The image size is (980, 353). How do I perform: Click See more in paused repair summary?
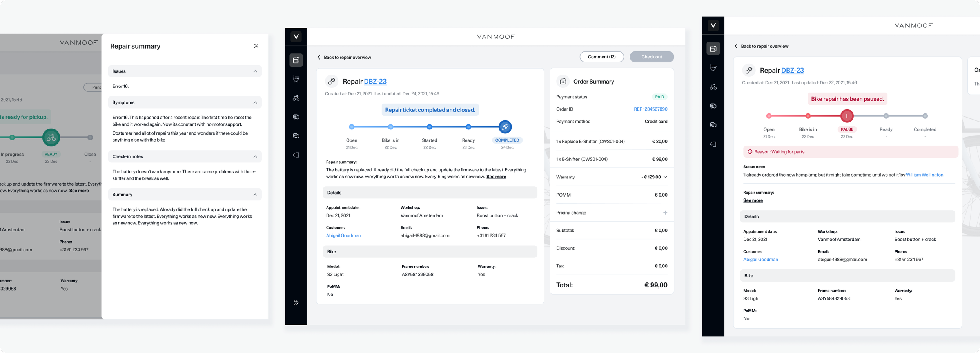click(753, 200)
